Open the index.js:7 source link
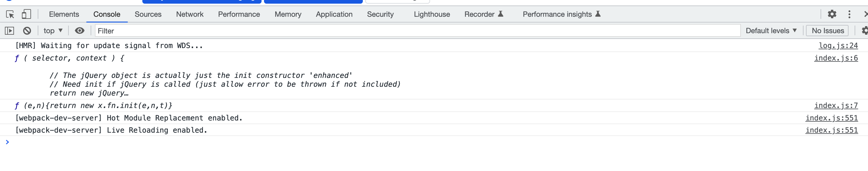The height and width of the screenshot is (171, 868). click(836, 106)
